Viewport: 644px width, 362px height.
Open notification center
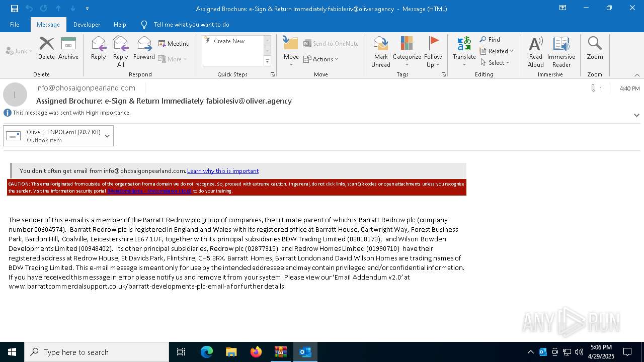pos(627,352)
